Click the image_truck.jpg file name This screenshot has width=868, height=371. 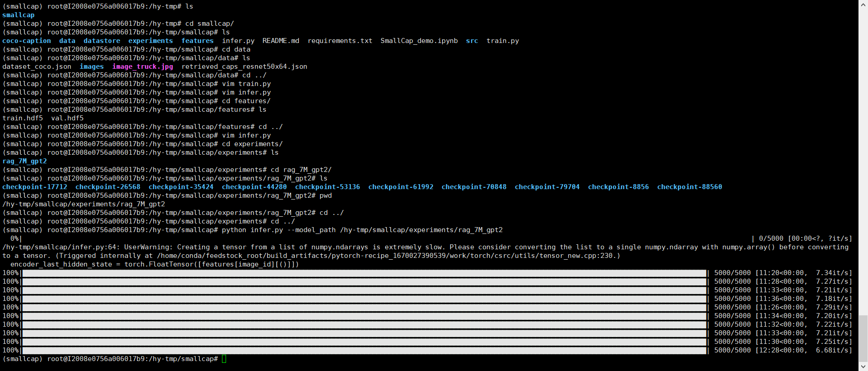(142, 67)
